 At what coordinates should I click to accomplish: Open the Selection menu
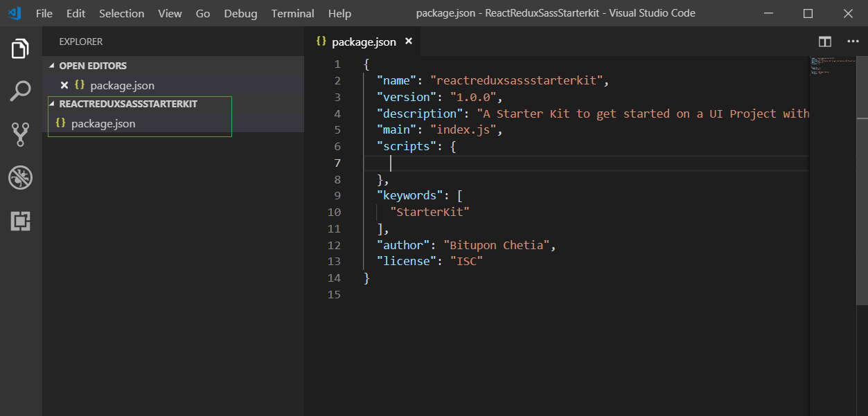tap(122, 13)
